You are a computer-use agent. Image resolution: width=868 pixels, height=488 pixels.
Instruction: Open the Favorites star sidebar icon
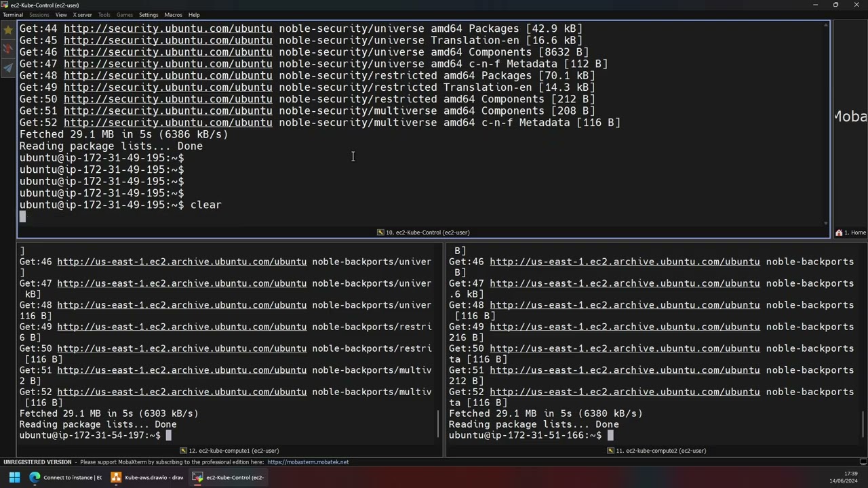pyautogui.click(x=8, y=30)
